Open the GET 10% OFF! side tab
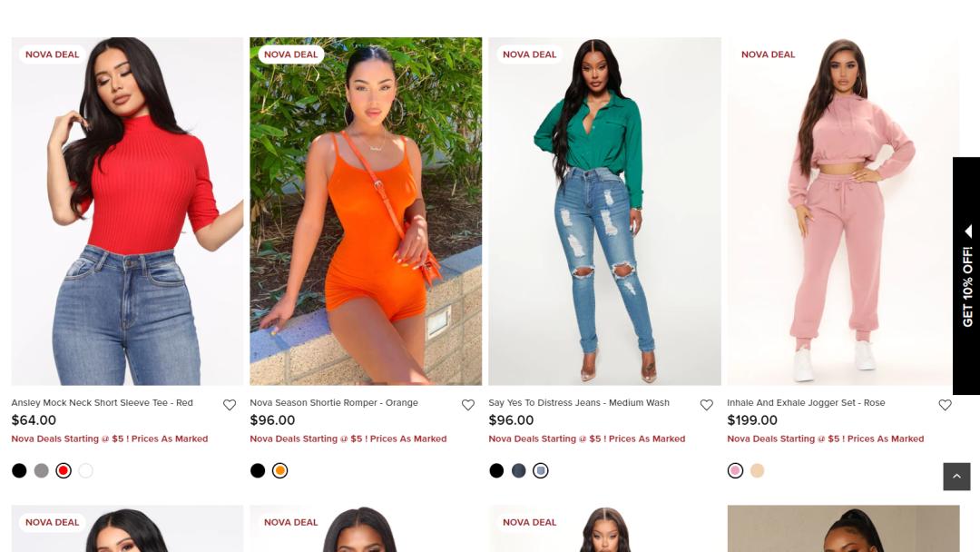 click(966, 276)
